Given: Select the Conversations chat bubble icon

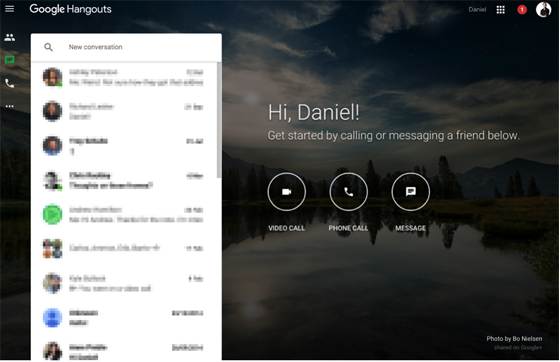Looking at the screenshot, I should pos(10,60).
